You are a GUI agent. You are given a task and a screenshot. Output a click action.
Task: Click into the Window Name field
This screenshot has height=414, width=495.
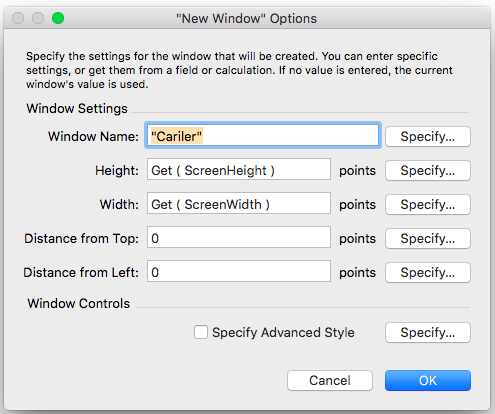point(263,135)
